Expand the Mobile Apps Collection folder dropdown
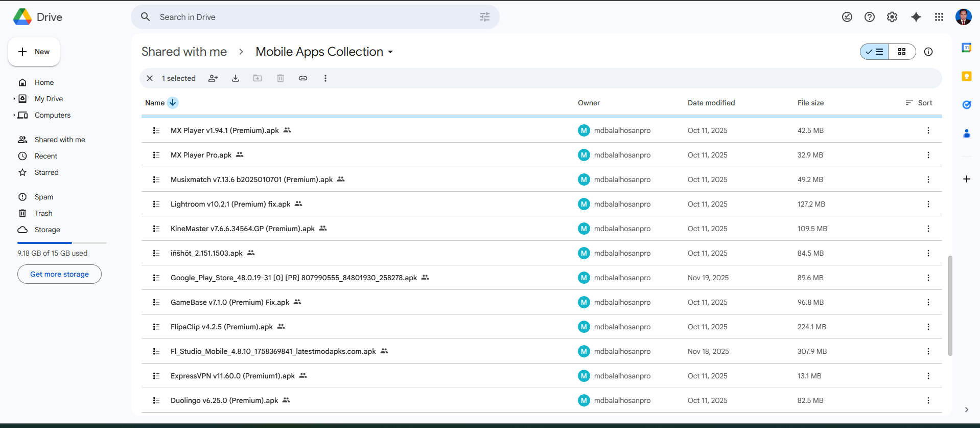Viewport: 980px width, 428px height. (x=391, y=52)
